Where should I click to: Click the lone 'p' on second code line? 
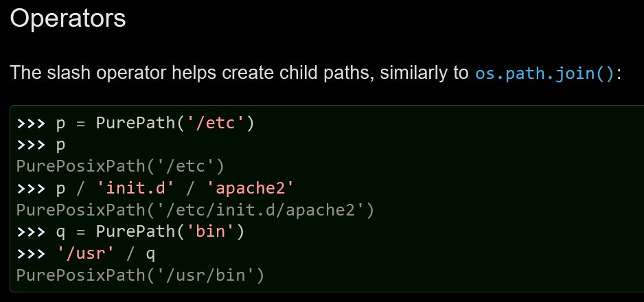tap(60, 145)
